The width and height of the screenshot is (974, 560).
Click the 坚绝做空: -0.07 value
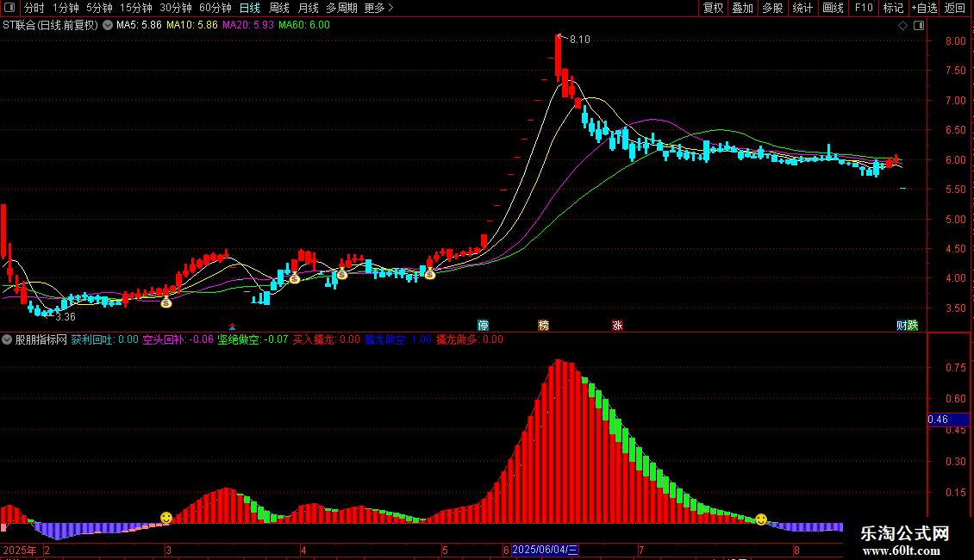click(x=253, y=339)
